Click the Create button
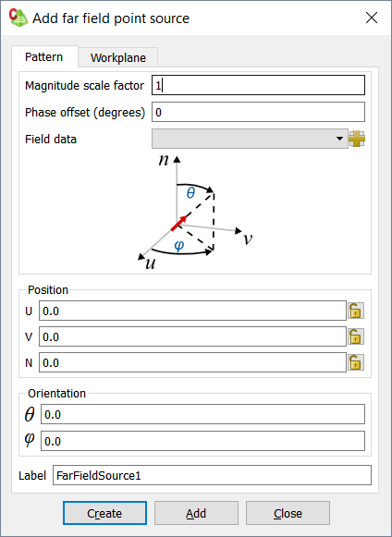The width and height of the screenshot is (392, 537). click(104, 513)
